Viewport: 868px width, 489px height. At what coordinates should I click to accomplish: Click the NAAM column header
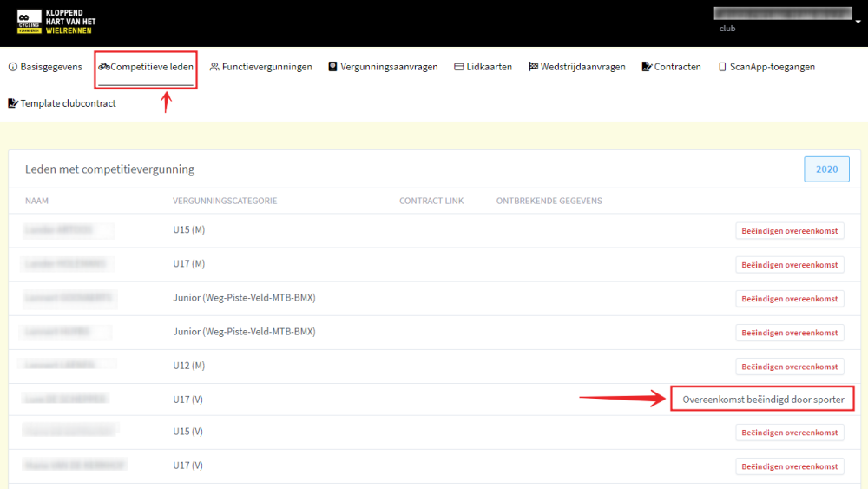click(x=36, y=201)
